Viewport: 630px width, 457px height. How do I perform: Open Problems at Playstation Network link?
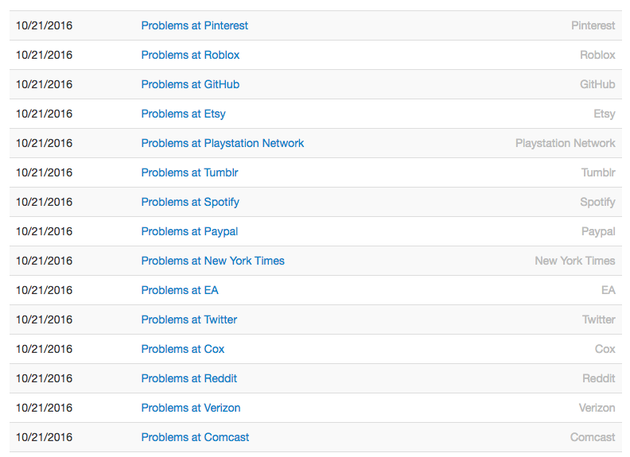coord(222,143)
